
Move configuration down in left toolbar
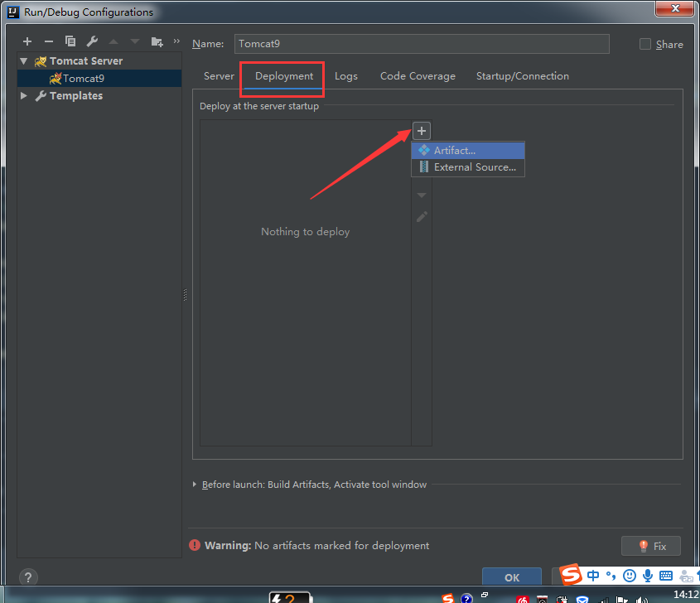point(135,42)
